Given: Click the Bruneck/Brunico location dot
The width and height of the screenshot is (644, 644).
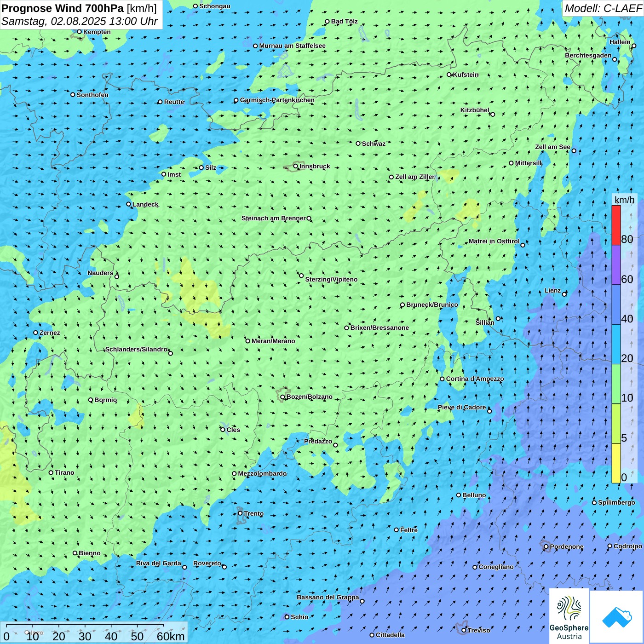Looking at the screenshot, I should click(402, 305).
